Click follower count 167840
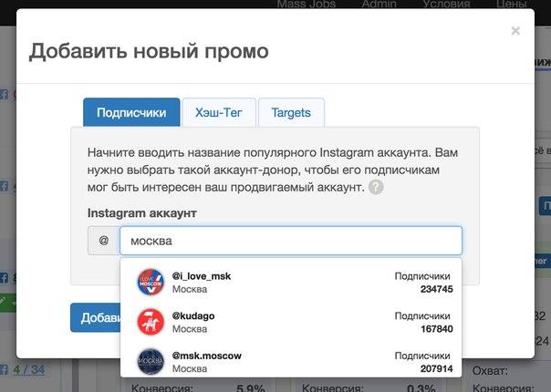The image size is (551, 392). click(x=436, y=329)
